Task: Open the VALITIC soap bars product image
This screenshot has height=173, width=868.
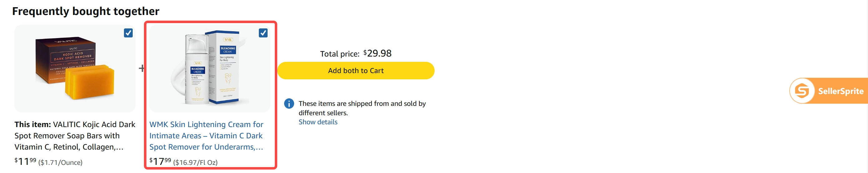Action: (x=75, y=68)
